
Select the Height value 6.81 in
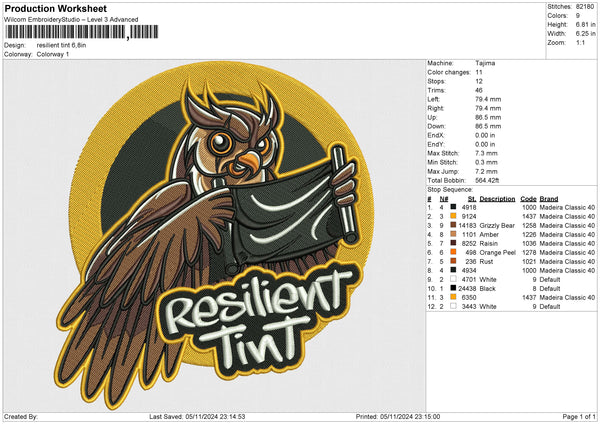(585, 24)
